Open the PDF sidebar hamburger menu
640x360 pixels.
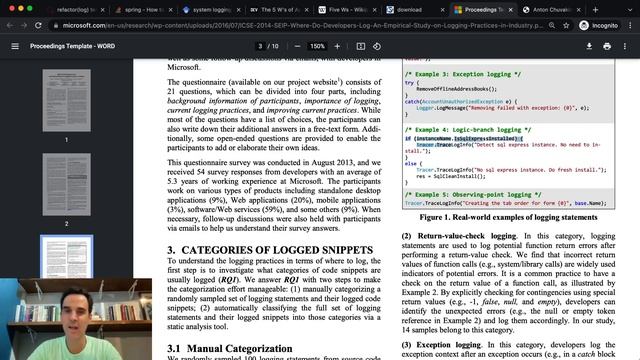click(15, 46)
